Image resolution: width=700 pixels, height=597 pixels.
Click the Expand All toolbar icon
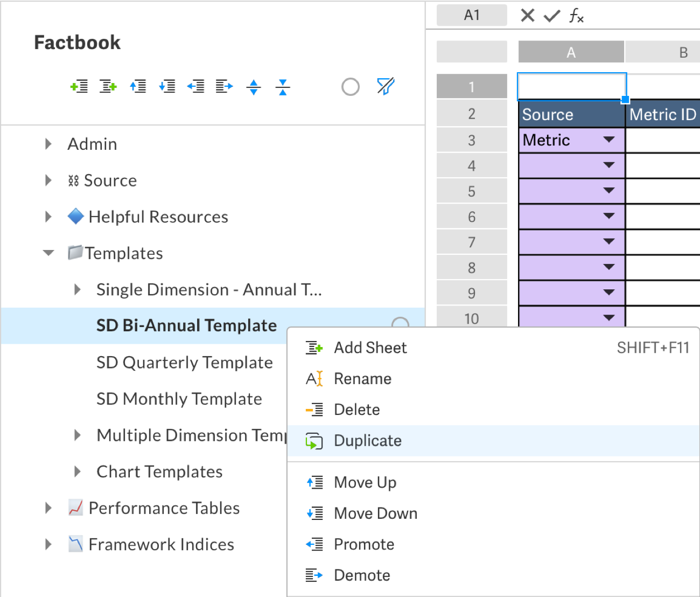click(254, 87)
